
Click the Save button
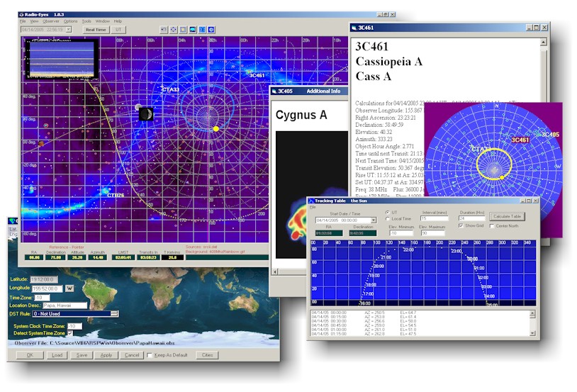(82, 355)
